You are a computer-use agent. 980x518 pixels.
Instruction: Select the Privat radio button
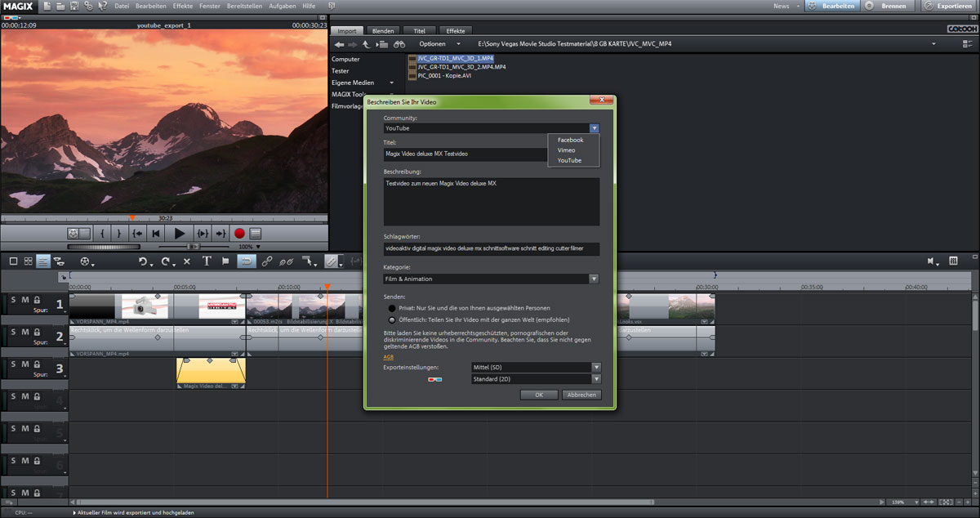pos(392,308)
